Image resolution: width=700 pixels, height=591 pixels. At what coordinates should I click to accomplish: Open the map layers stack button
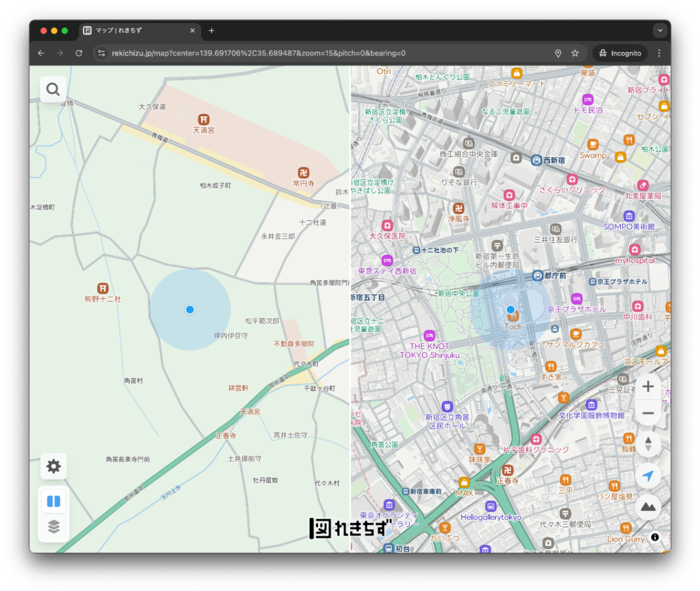click(x=54, y=526)
